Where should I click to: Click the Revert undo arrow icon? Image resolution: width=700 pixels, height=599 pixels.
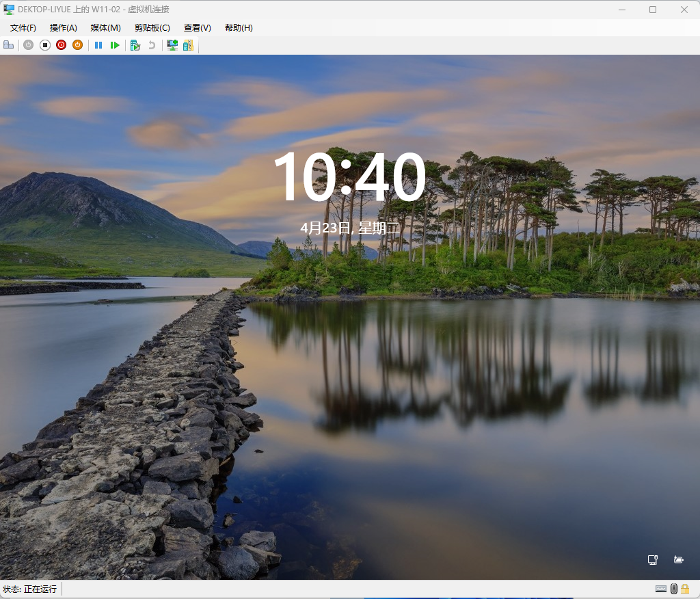click(x=152, y=45)
